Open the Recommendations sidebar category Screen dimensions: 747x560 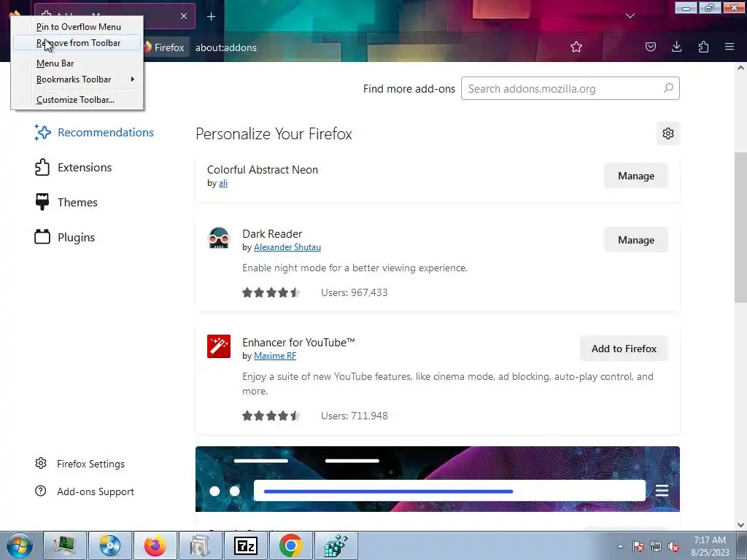point(94,133)
